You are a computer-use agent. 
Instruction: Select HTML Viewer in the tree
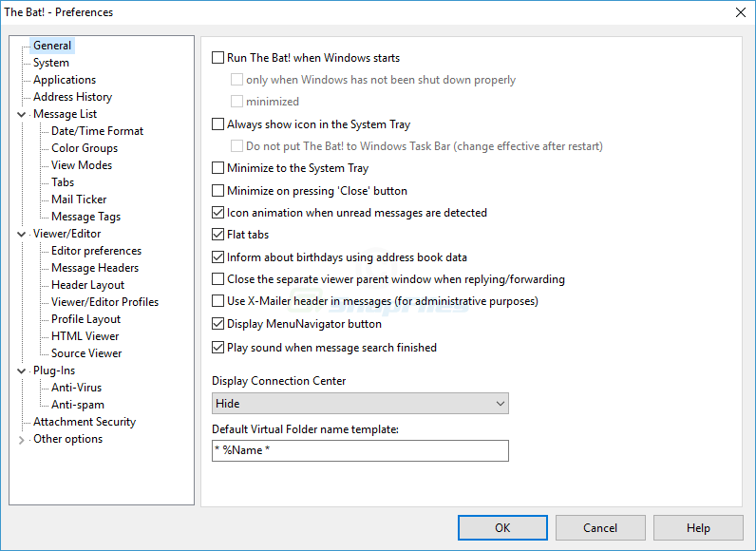[85, 336]
